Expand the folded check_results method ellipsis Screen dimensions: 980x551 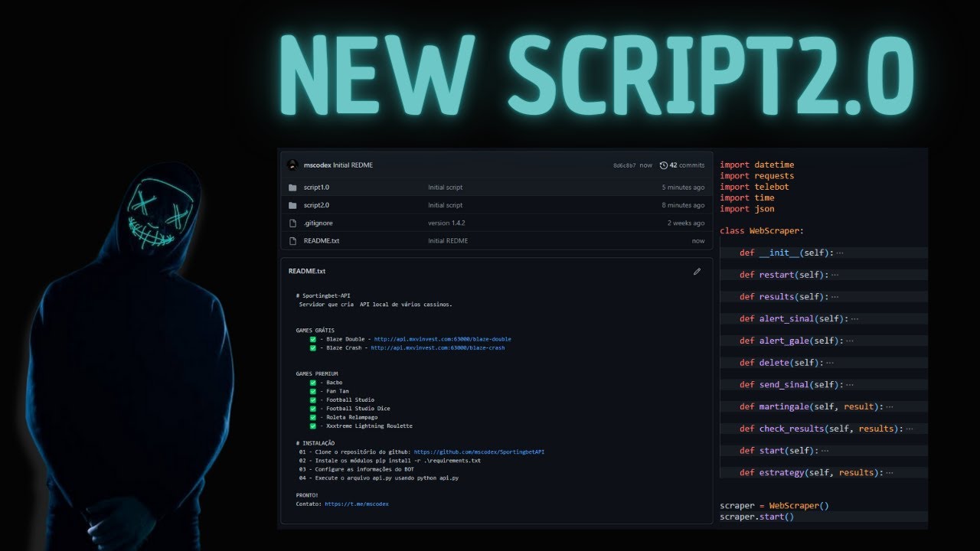tap(909, 429)
